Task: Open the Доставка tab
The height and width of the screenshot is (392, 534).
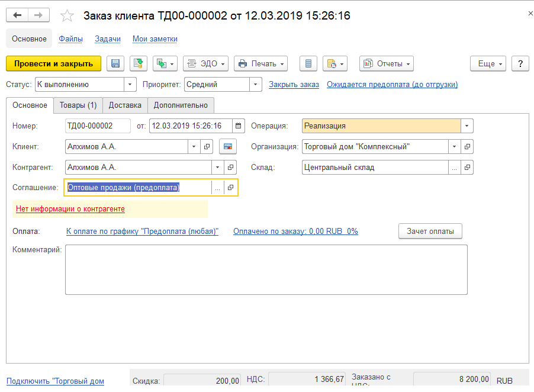Action: coord(125,105)
